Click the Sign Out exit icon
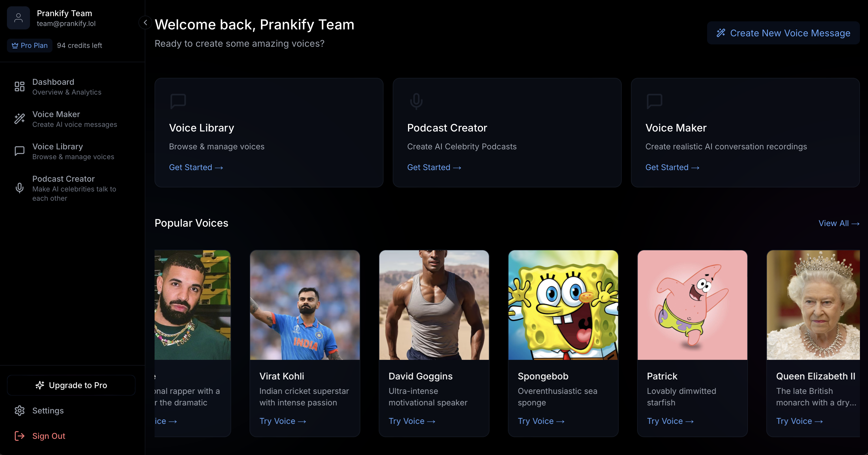 20,436
